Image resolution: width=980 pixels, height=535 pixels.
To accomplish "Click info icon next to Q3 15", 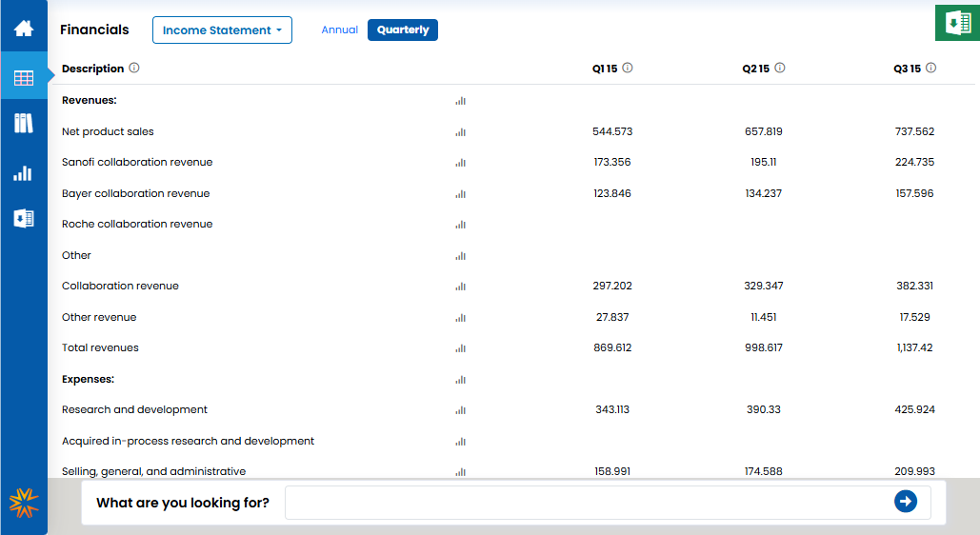I will [x=931, y=68].
